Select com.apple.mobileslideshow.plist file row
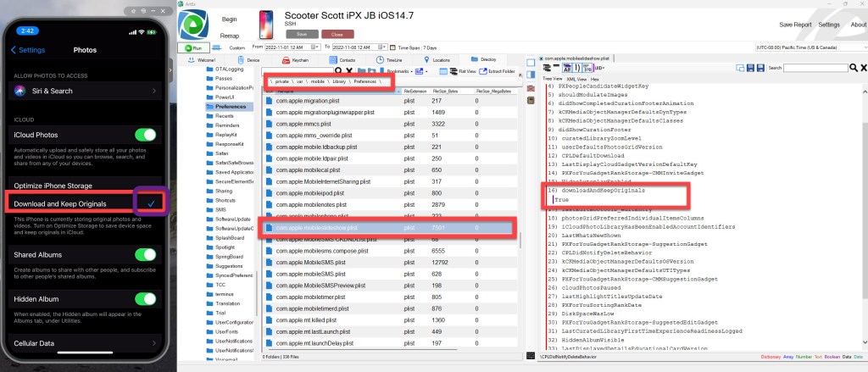The height and width of the screenshot is (372, 868). click(x=339, y=229)
